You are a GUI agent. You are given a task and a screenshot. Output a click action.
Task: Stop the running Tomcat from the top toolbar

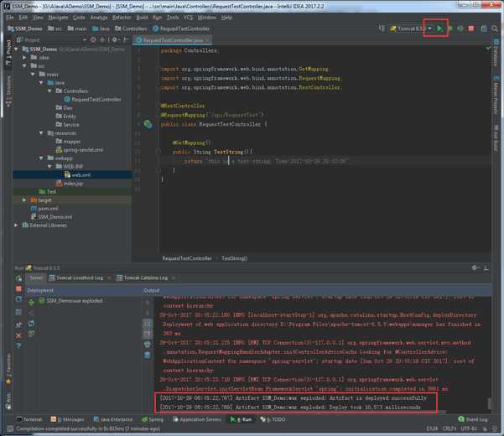(471, 29)
